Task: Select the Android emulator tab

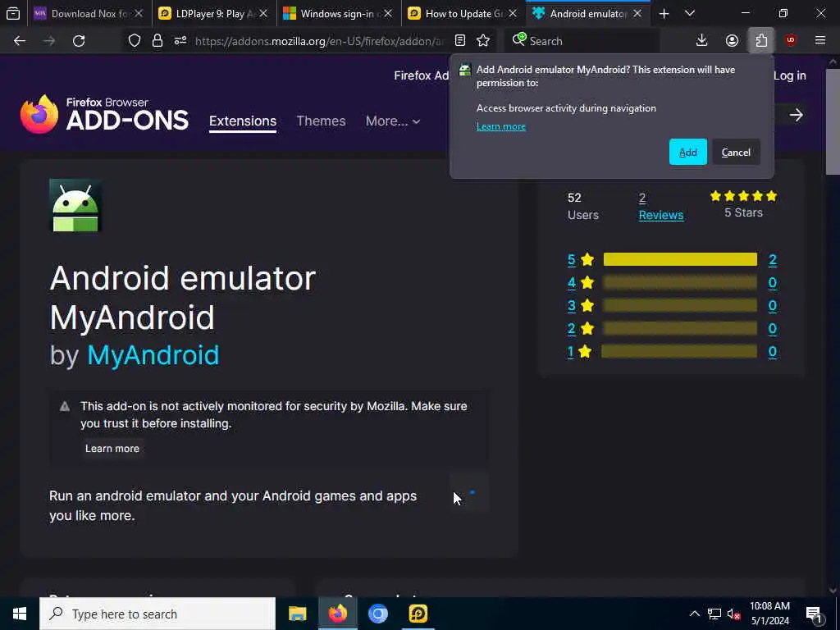Action: tap(588, 13)
